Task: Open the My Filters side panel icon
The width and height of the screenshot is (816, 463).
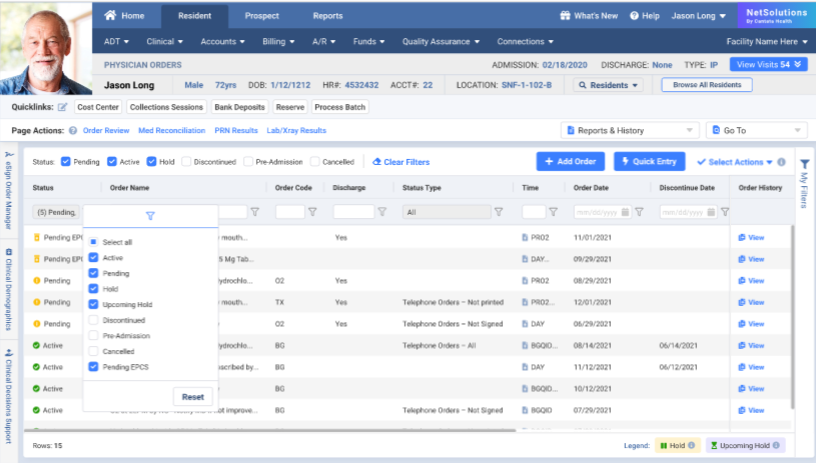Action: coord(805,165)
